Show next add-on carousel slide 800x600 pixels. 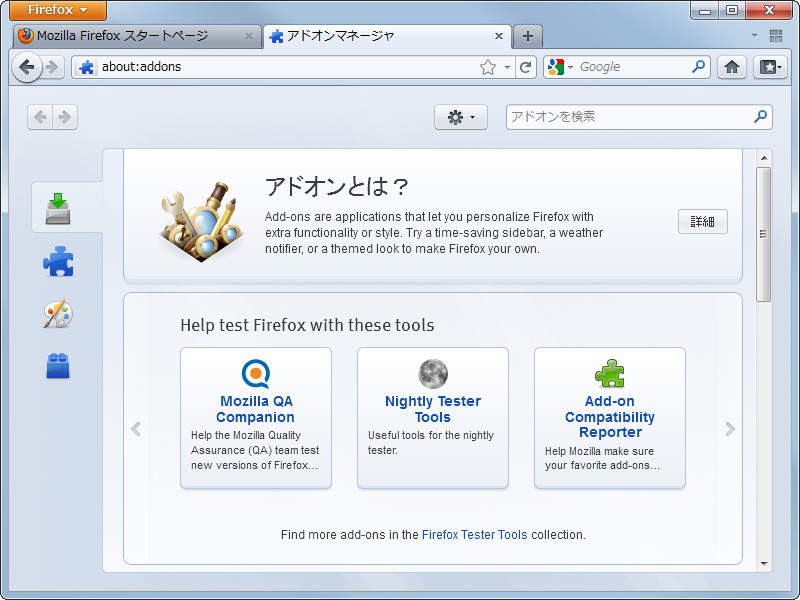730,429
